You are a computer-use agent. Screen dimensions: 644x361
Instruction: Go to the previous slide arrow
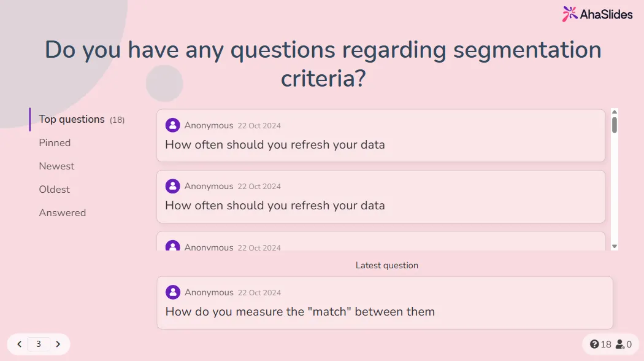click(x=20, y=344)
